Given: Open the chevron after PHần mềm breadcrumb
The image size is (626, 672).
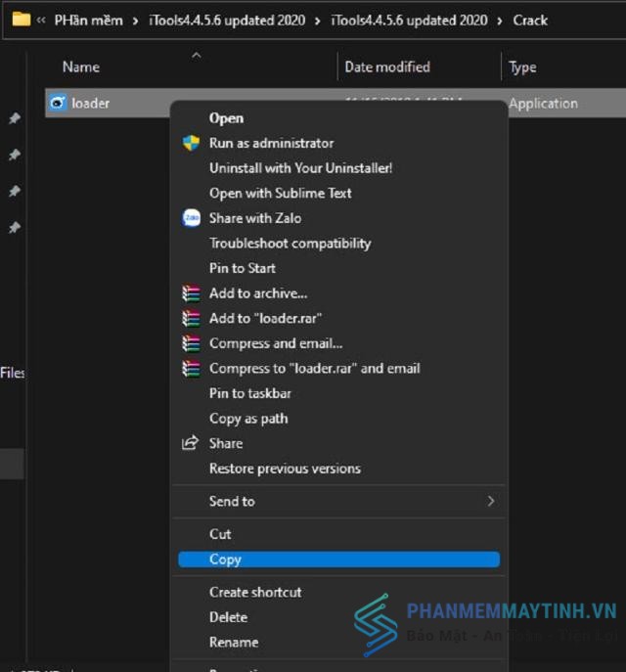Looking at the screenshot, I should [x=135, y=21].
